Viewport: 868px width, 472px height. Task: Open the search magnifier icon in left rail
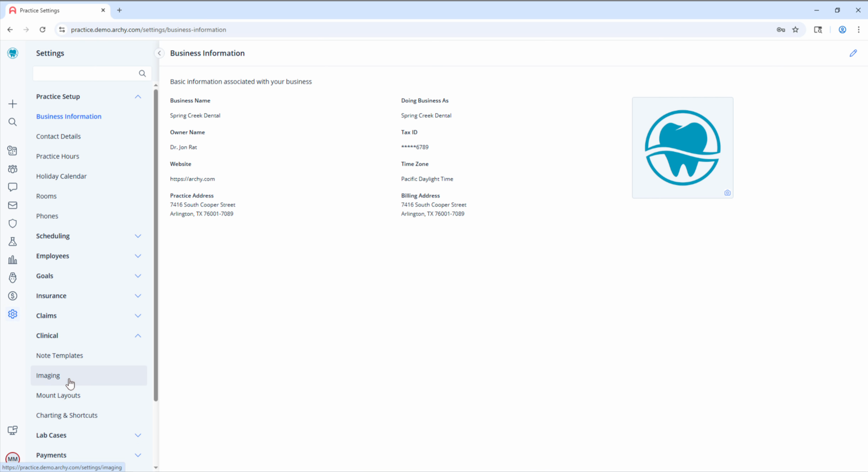[x=13, y=122]
